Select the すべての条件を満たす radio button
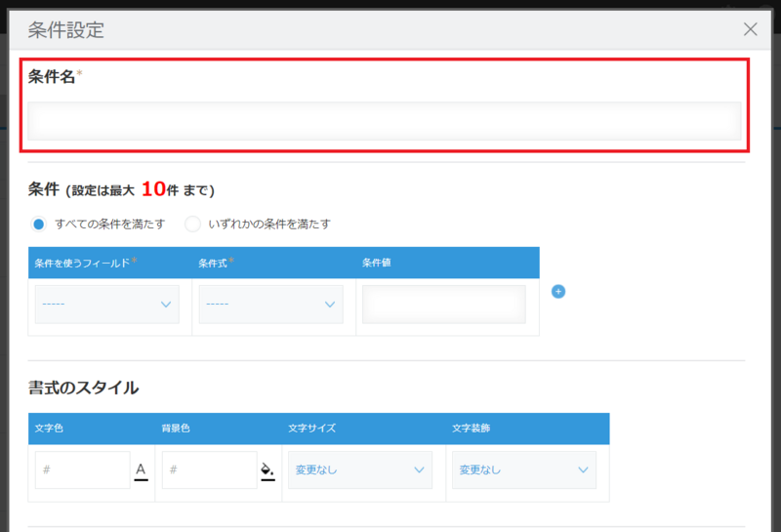781x532 pixels. coord(38,224)
